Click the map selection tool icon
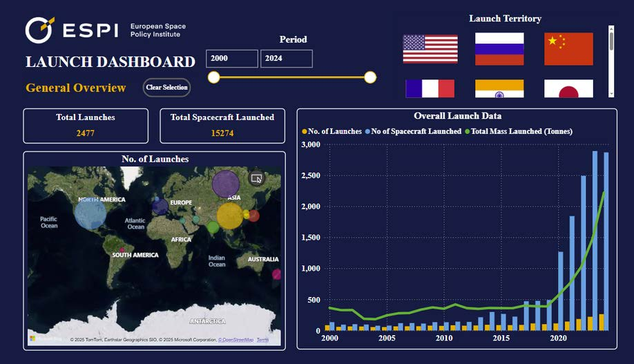The image size is (634, 364). tap(256, 178)
